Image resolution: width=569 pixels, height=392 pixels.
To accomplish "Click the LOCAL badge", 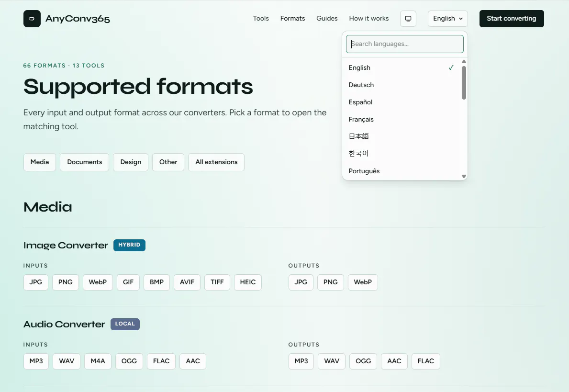I will coord(125,324).
